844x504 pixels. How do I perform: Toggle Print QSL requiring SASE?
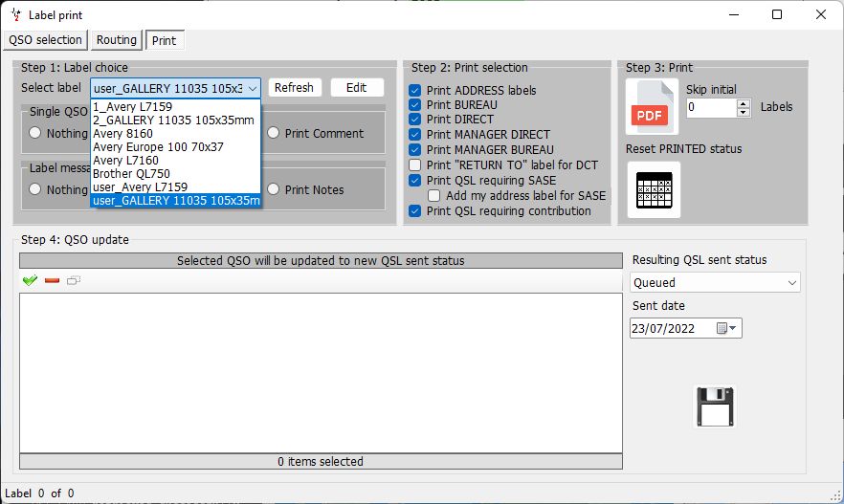(414, 180)
